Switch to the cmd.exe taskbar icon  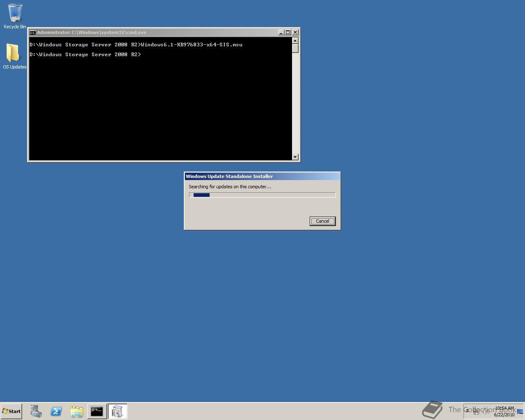(97, 411)
